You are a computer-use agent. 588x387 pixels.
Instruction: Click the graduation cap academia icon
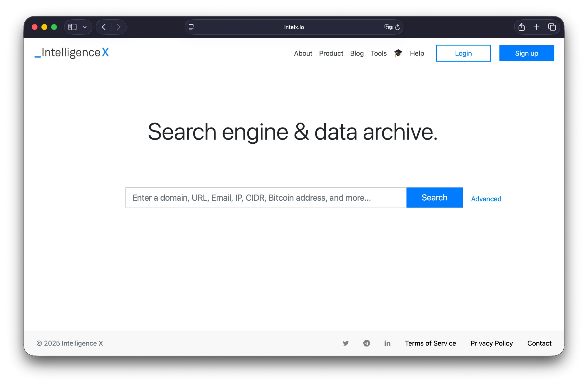398,53
